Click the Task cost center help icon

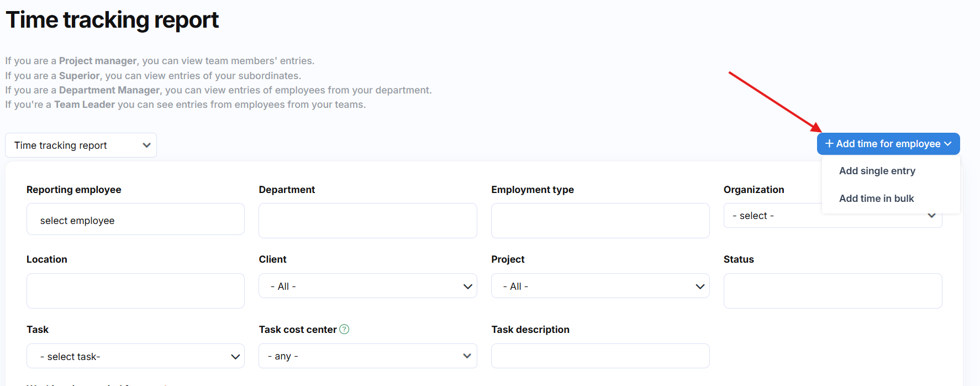click(x=344, y=329)
